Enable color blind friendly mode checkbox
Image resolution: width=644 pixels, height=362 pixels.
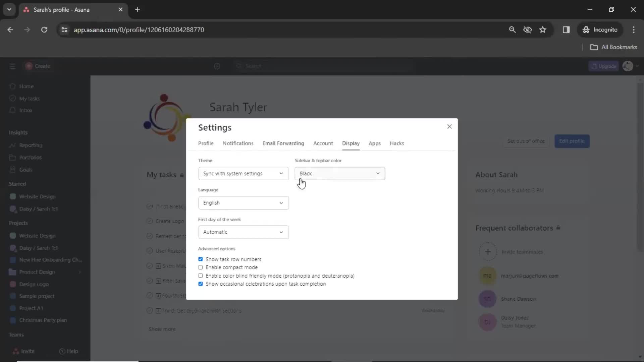pyautogui.click(x=200, y=276)
